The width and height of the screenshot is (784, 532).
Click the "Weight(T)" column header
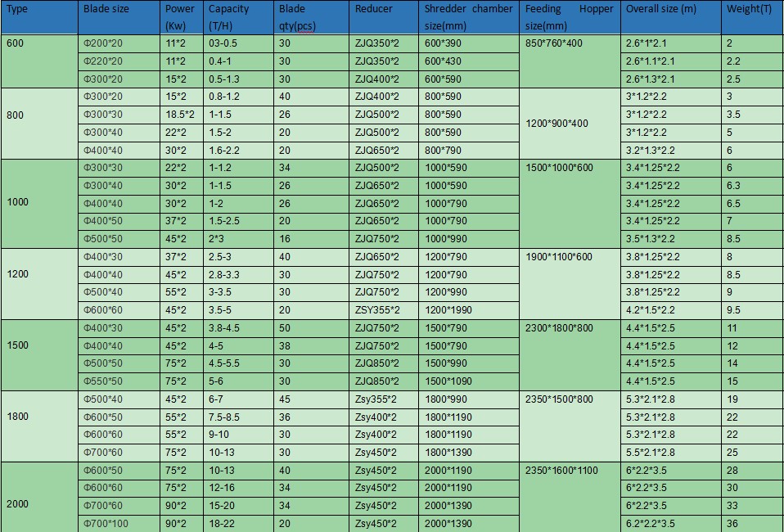(753, 17)
